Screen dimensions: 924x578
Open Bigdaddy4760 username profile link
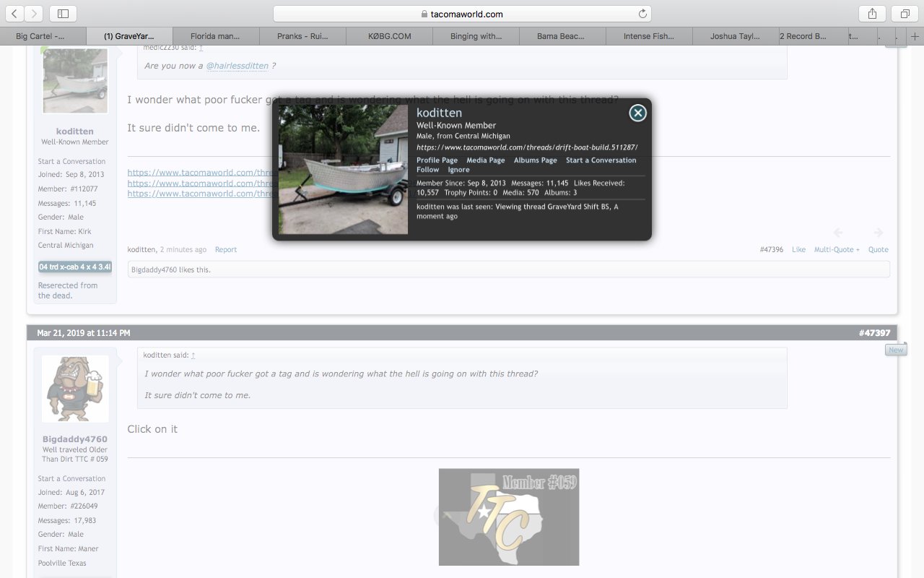click(75, 439)
